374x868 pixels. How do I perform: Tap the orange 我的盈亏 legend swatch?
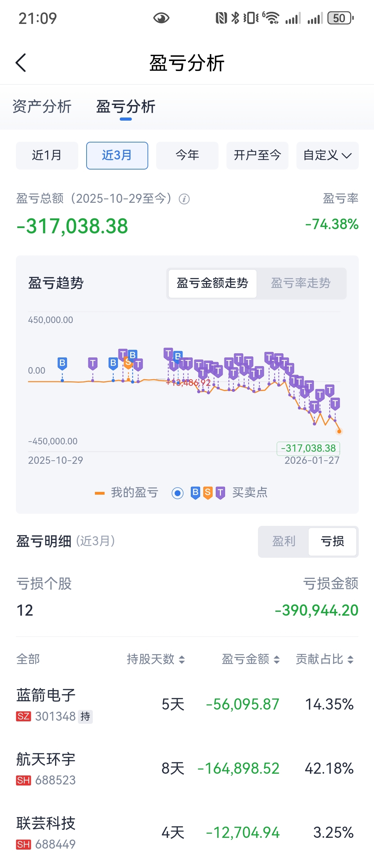(100, 493)
